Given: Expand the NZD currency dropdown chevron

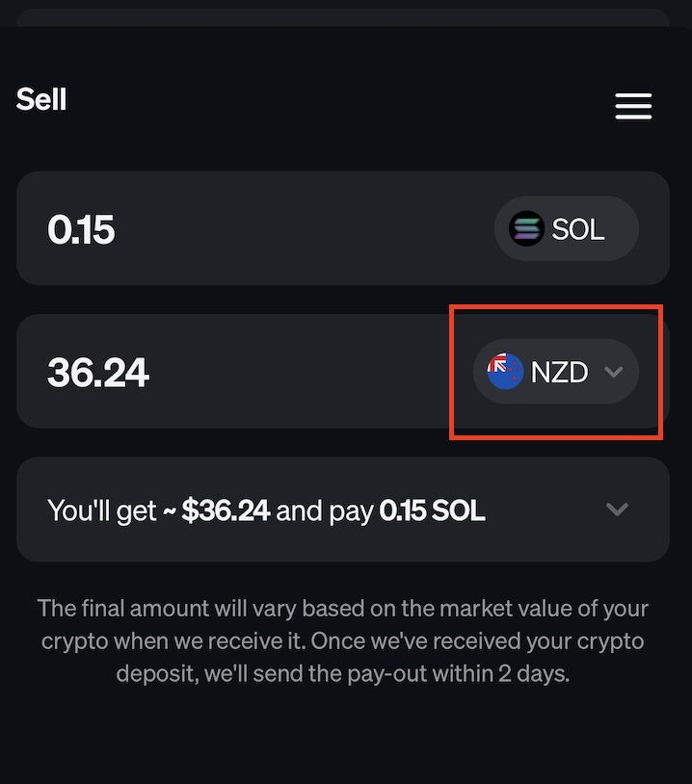Looking at the screenshot, I should point(614,372).
